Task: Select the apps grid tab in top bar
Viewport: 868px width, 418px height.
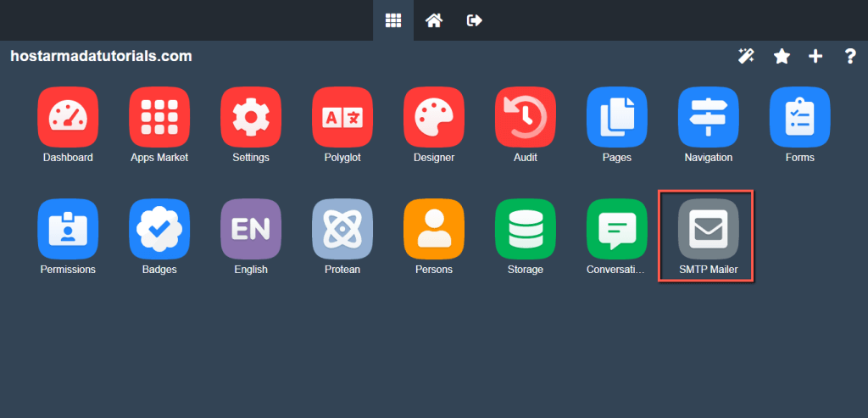Action: [x=393, y=20]
